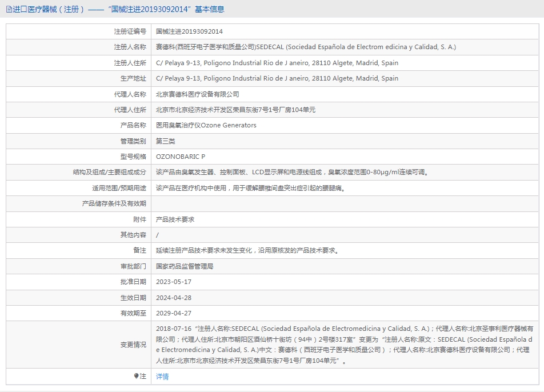
Task: Click the 代理人名称 label
Action: click(130, 94)
